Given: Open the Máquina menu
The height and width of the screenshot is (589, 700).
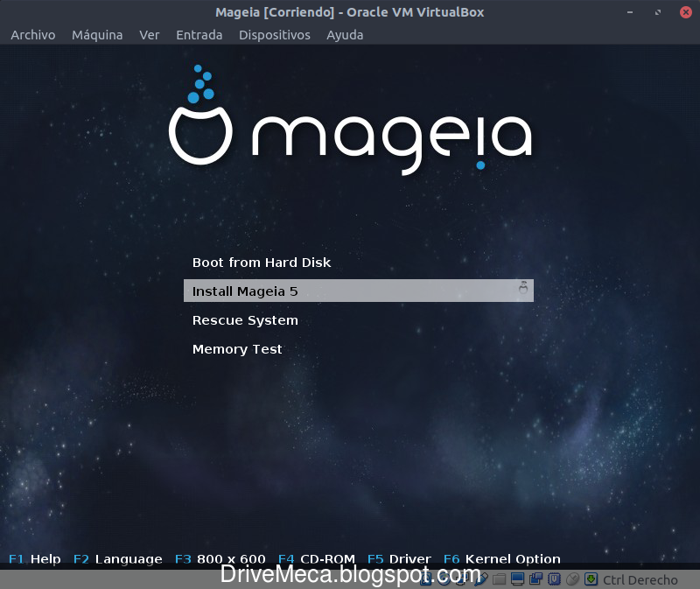Looking at the screenshot, I should [96, 35].
